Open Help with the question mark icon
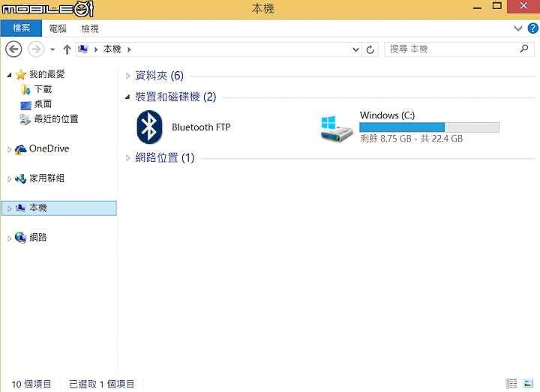The height and width of the screenshot is (392, 540). click(x=532, y=28)
